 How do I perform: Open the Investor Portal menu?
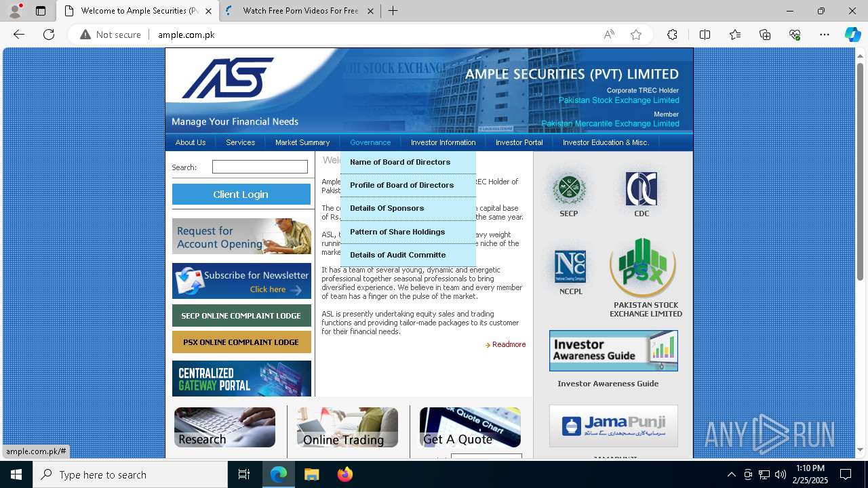[x=519, y=142]
